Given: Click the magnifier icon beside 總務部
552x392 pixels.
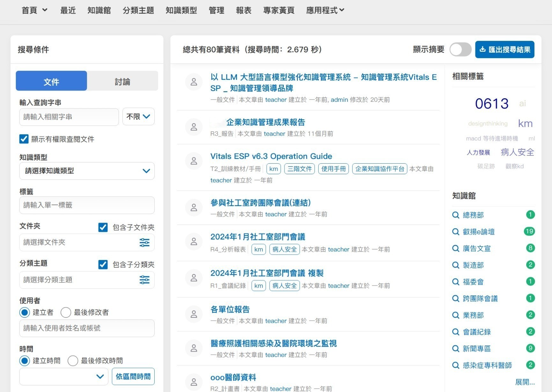Looking at the screenshot, I should point(456,215).
